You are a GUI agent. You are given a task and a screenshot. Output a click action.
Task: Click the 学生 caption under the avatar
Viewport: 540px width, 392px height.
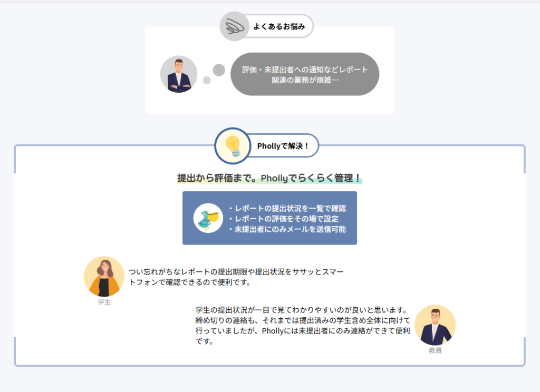click(x=104, y=302)
